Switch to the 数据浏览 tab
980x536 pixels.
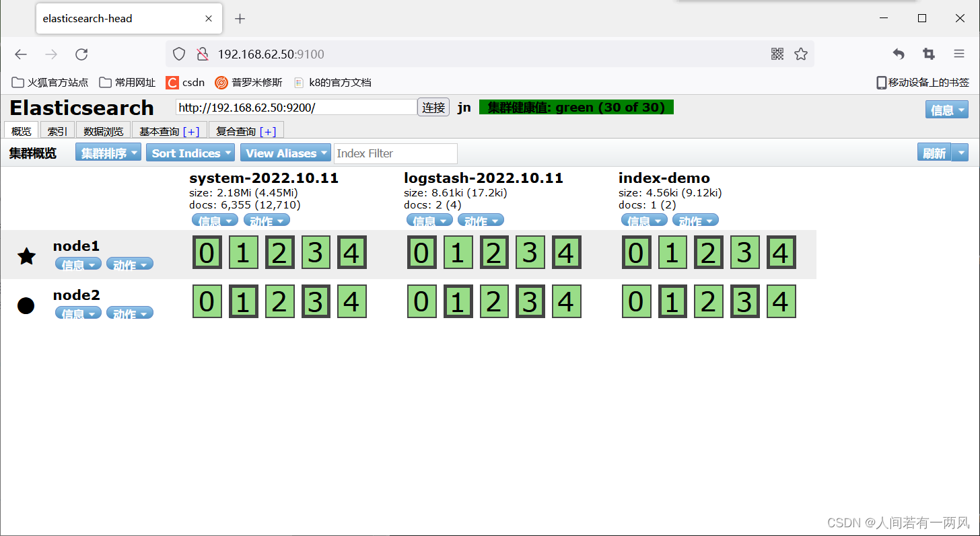pos(103,130)
